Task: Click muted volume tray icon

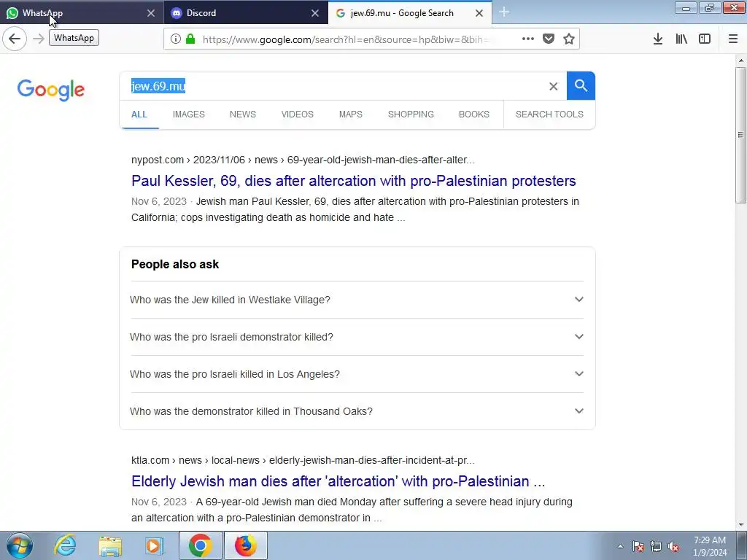Action: coord(673,546)
